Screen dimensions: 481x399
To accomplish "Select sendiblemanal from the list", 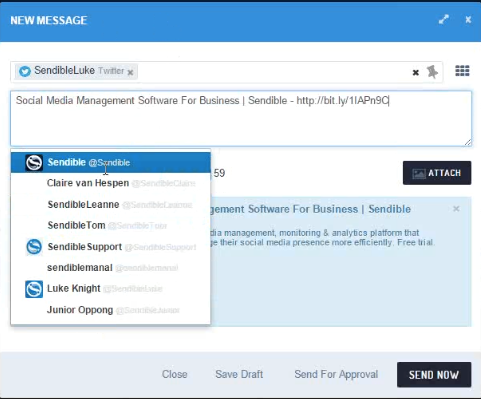I will [111, 268].
